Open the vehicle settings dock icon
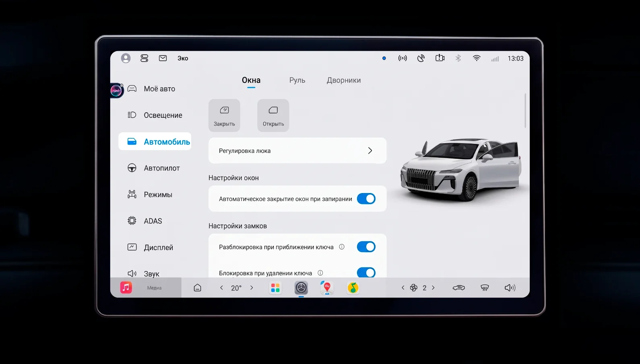 (x=301, y=288)
